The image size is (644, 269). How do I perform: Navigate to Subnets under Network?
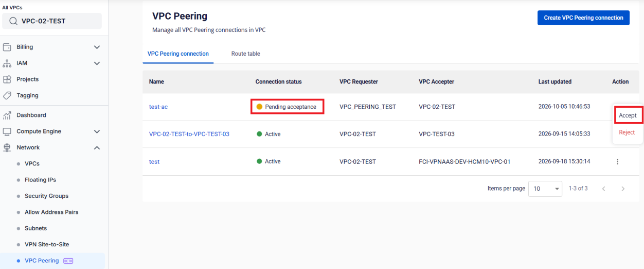coord(35,228)
